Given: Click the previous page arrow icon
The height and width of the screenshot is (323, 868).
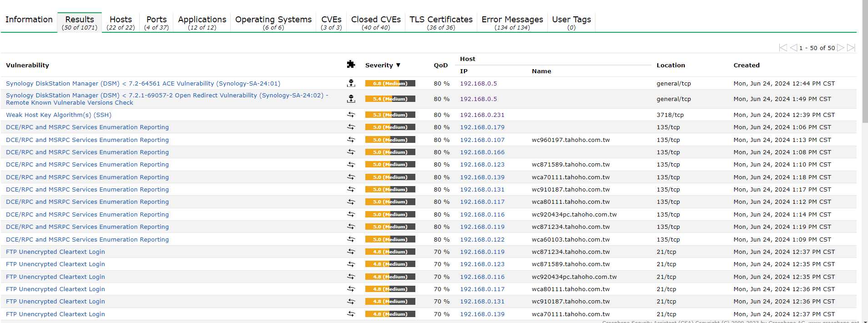Looking at the screenshot, I should (793, 48).
